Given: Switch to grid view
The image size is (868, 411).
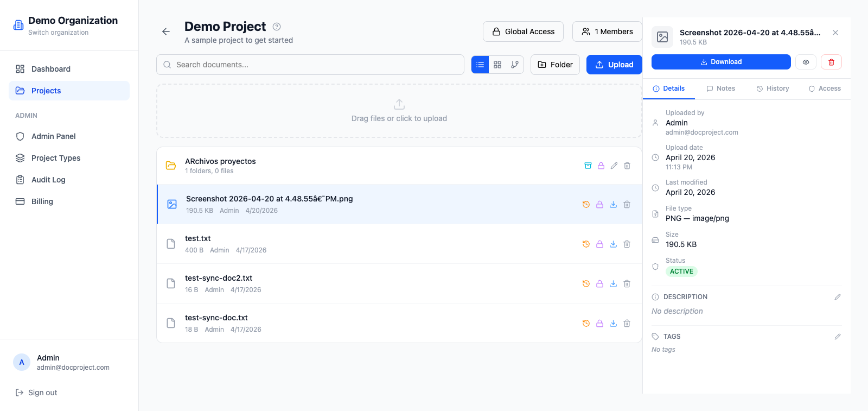Looking at the screenshot, I should click(x=497, y=65).
